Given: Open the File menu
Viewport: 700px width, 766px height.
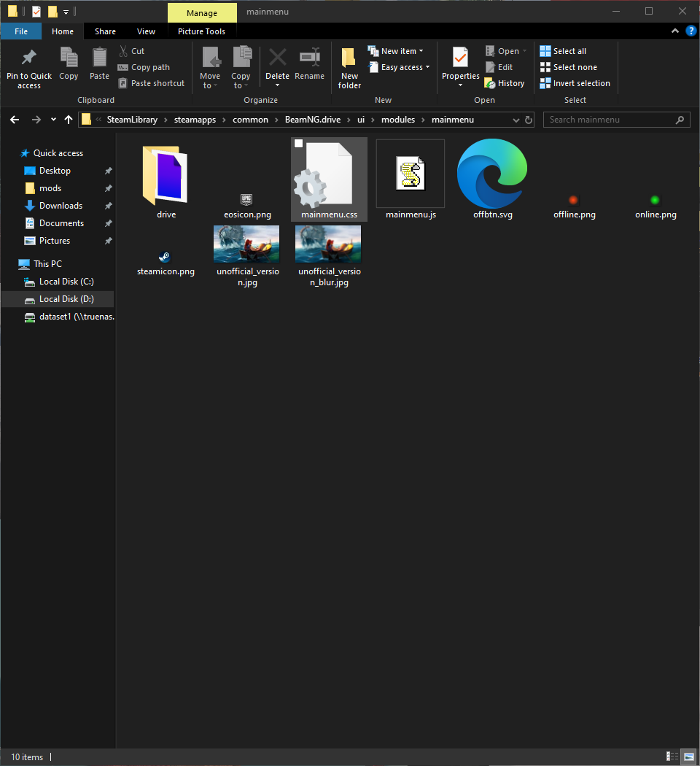Looking at the screenshot, I should click(x=21, y=31).
